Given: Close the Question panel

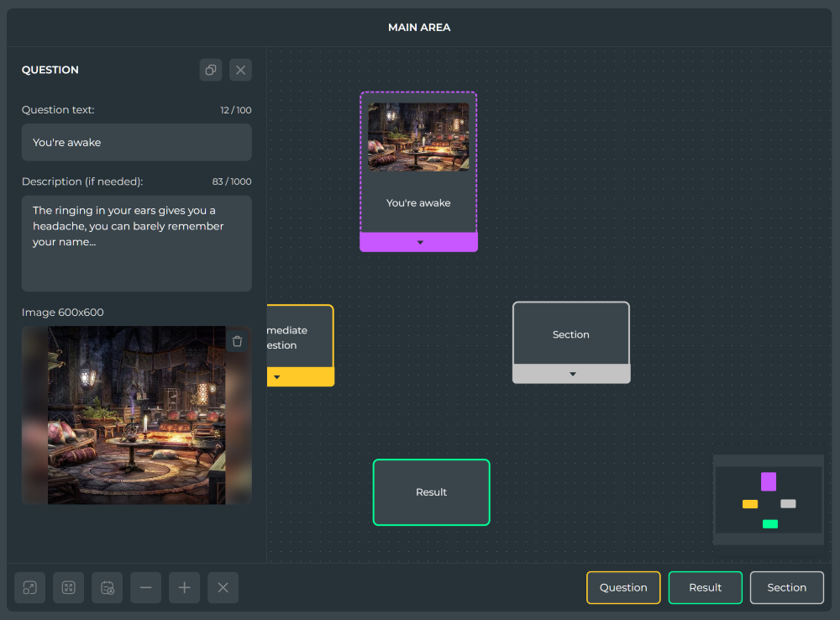Looking at the screenshot, I should click(240, 70).
